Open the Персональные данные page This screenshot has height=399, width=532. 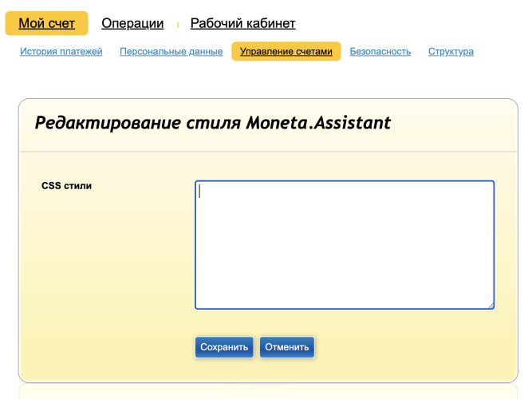click(171, 52)
